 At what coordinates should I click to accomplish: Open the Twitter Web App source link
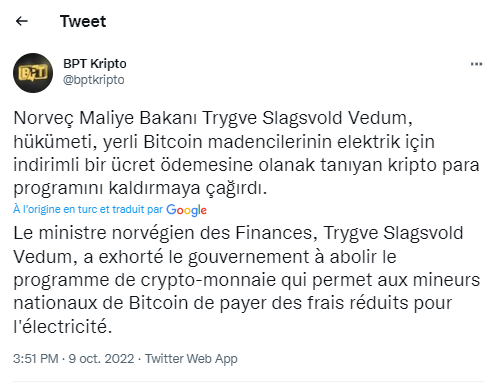[x=191, y=359]
